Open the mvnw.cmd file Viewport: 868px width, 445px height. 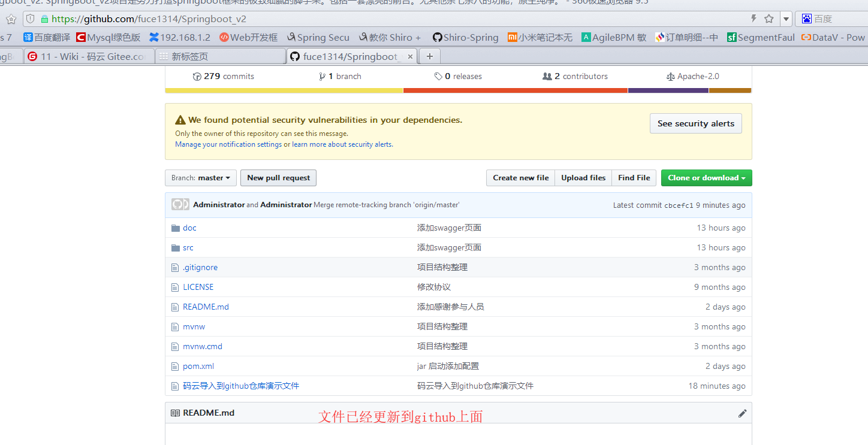click(x=203, y=346)
